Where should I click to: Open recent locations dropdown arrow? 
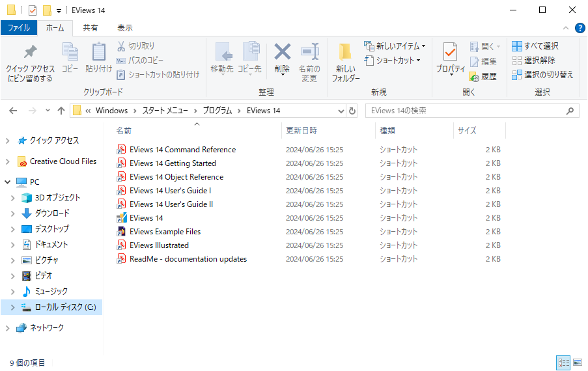pyautogui.click(x=48, y=111)
